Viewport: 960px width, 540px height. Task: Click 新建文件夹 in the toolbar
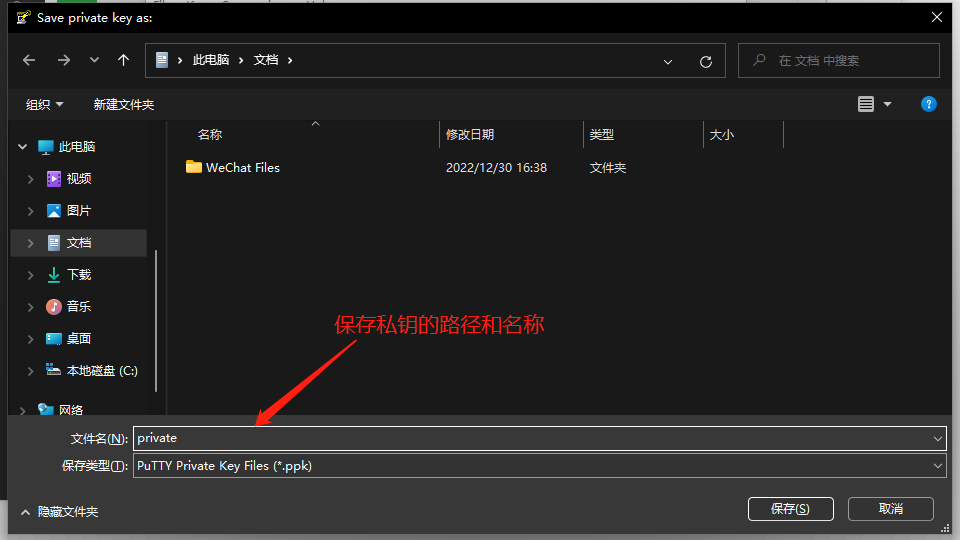[x=124, y=104]
